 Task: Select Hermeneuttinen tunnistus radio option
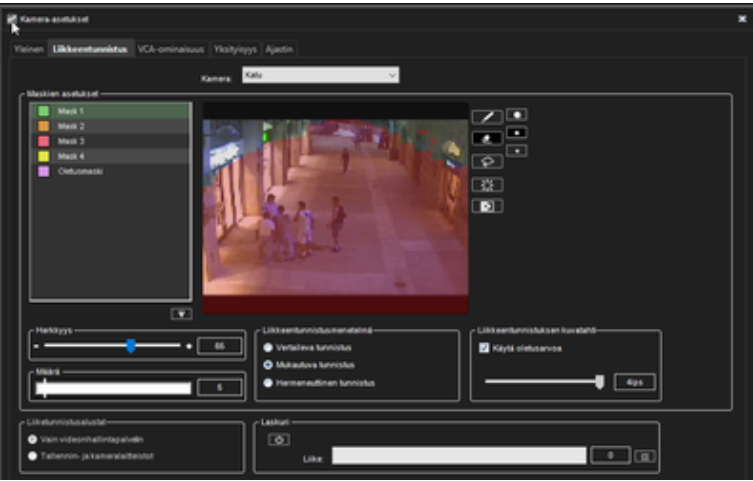pyautogui.click(x=268, y=382)
